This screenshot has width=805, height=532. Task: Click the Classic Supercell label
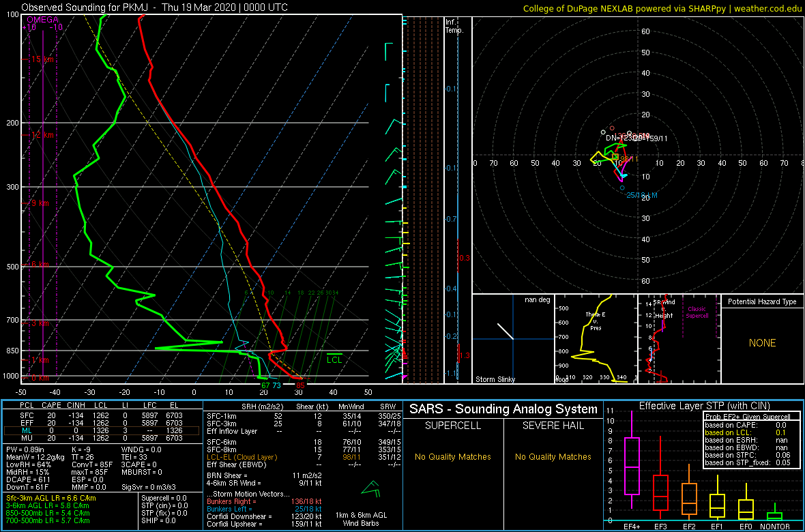pyautogui.click(x=696, y=312)
